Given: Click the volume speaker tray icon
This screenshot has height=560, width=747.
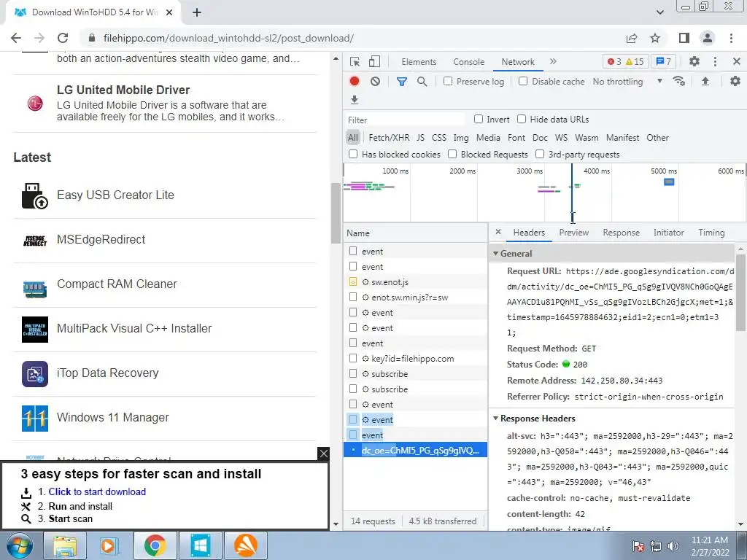Looking at the screenshot, I should click(x=673, y=545).
